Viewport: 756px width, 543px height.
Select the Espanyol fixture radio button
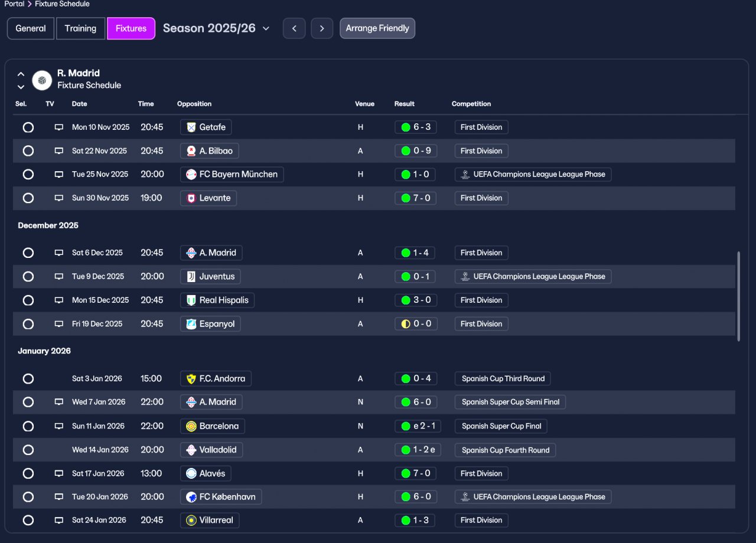point(28,323)
